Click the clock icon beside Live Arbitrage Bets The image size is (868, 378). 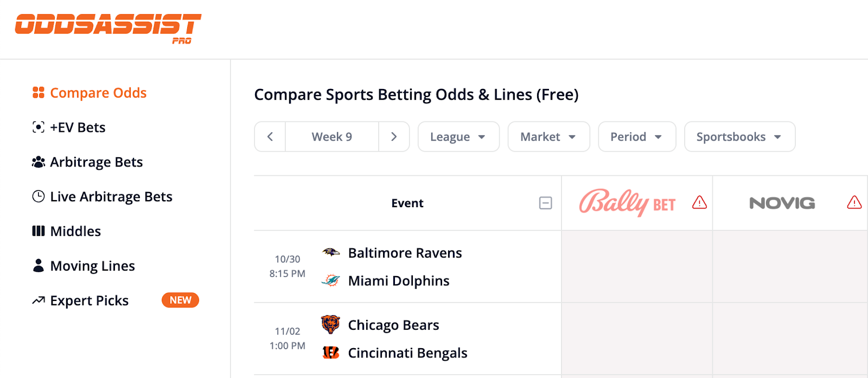[37, 196]
